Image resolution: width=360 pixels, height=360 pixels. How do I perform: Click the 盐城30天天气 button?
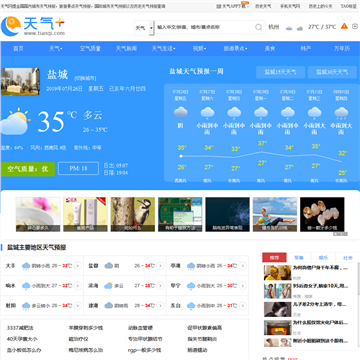coord(332,72)
